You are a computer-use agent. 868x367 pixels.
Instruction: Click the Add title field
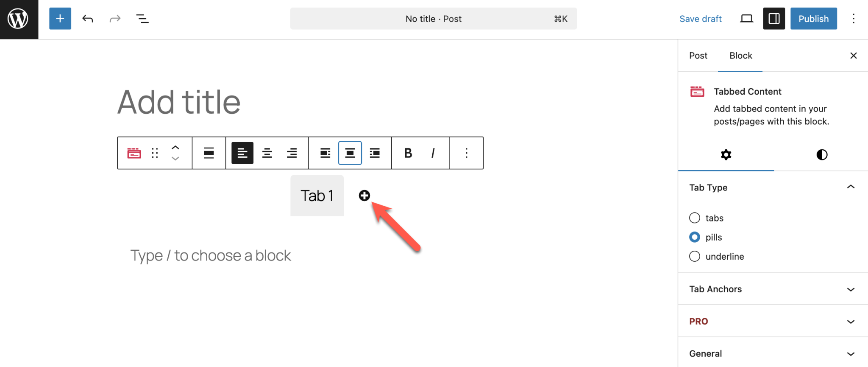[178, 102]
